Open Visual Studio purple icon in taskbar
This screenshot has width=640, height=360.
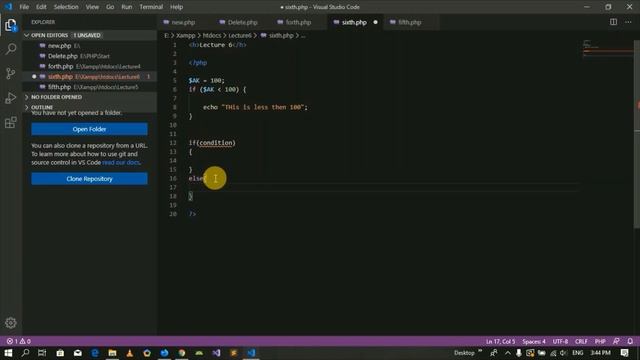(216, 353)
